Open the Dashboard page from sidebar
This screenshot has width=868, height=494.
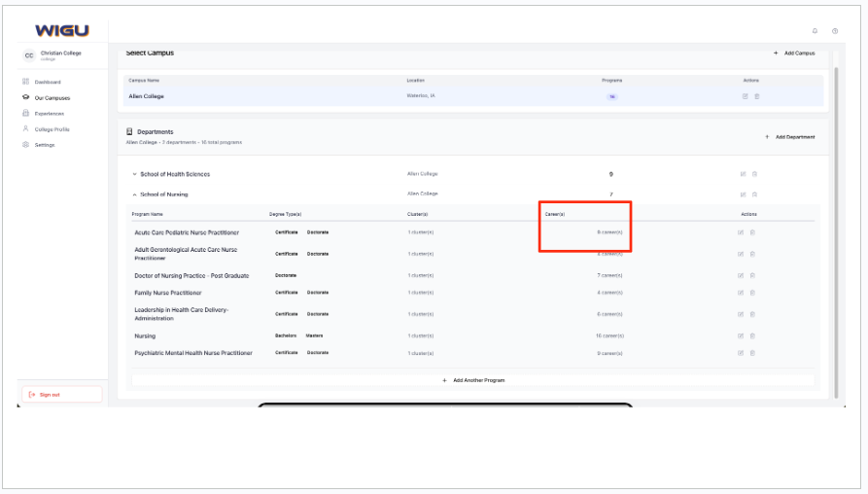[x=49, y=82]
